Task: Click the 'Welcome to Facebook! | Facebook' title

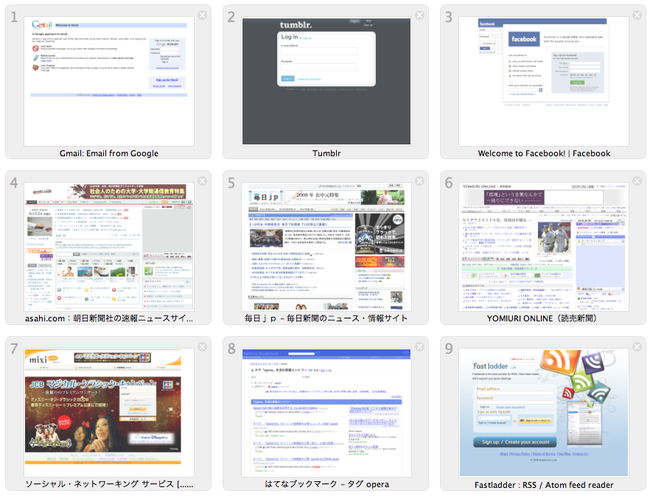Action: tap(544, 153)
